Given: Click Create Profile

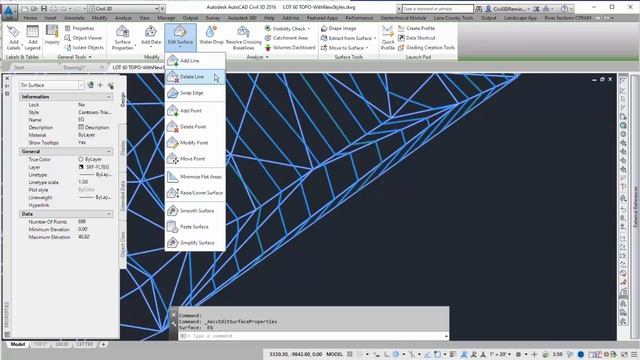Looking at the screenshot, I should [x=417, y=28].
